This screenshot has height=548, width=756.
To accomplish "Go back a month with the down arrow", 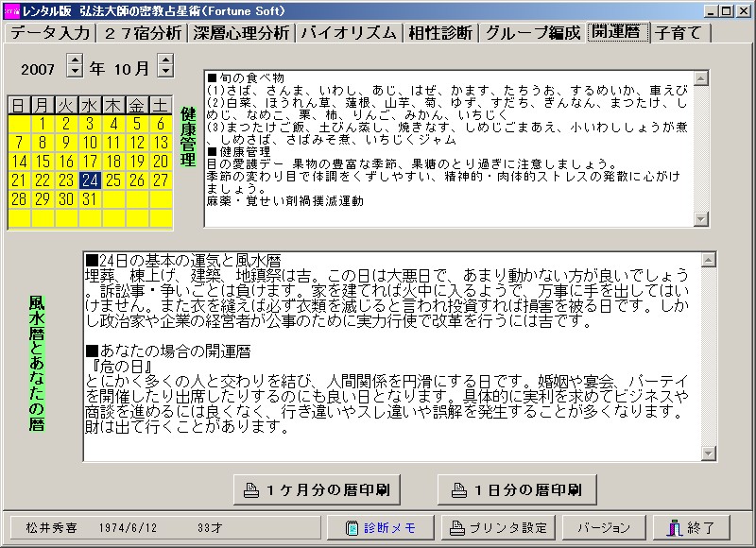I will pos(165,71).
